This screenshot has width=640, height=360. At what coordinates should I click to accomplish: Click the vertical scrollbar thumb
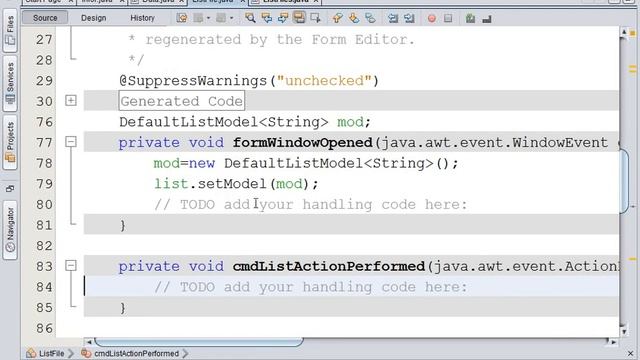coord(624,181)
